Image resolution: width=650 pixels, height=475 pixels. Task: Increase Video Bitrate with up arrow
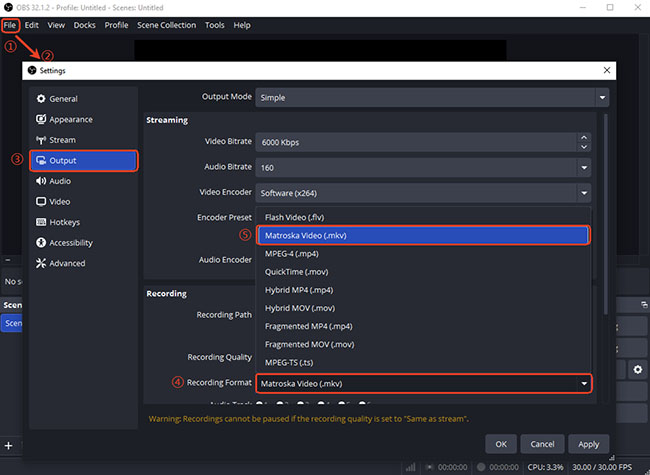coord(584,138)
